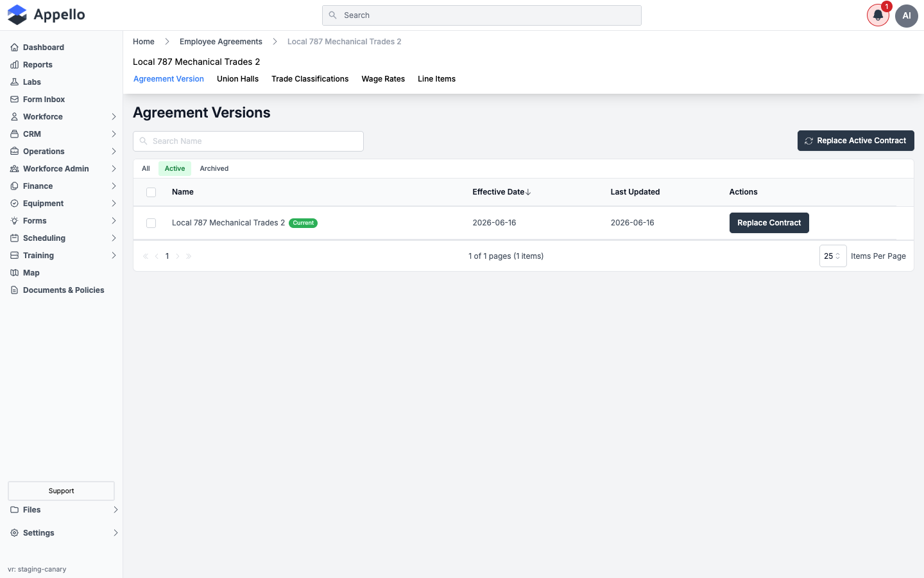The image size is (924, 578).
Task: Click the CRM icon in sidebar
Action: pyautogui.click(x=14, y=134)
